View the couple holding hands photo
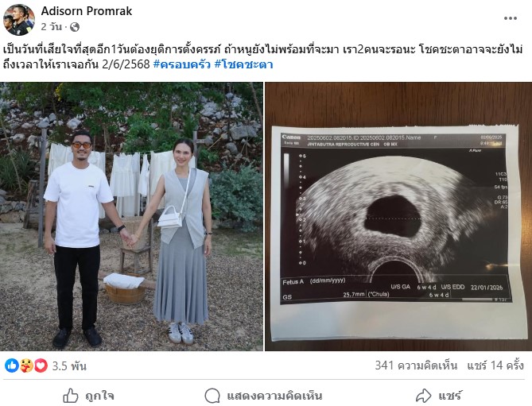 pyautogui.click(x=131, y=216)
